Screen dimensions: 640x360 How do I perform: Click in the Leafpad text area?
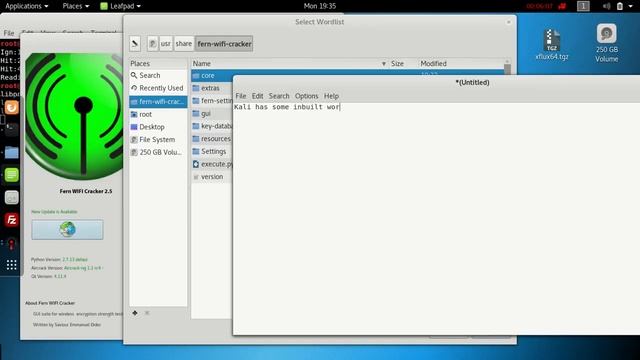point(436,220)
